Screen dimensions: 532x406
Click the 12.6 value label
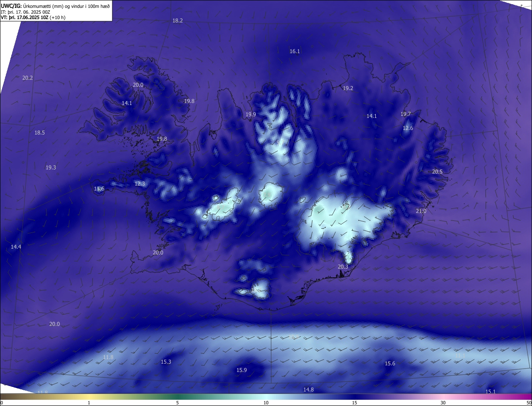pos(408,128)
